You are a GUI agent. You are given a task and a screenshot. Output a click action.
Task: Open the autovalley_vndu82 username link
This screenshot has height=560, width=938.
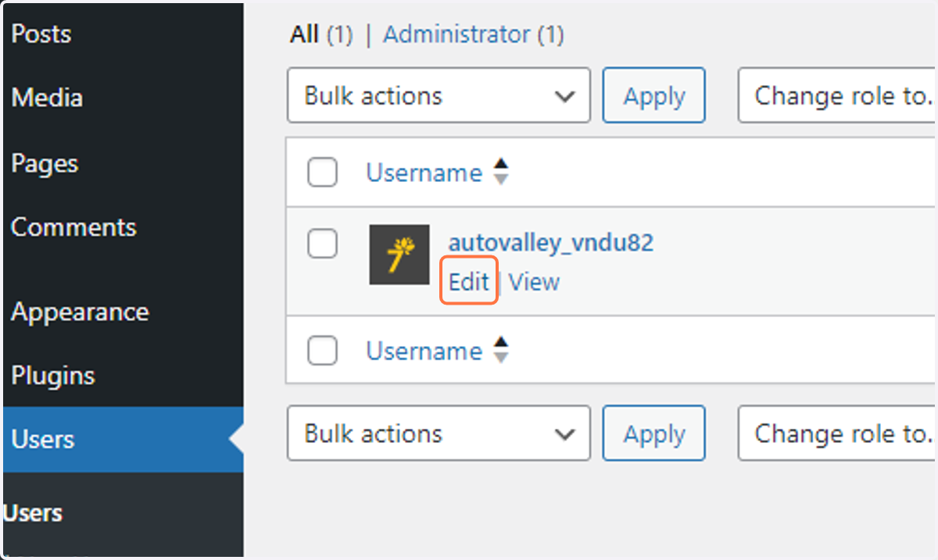[551, 243]
